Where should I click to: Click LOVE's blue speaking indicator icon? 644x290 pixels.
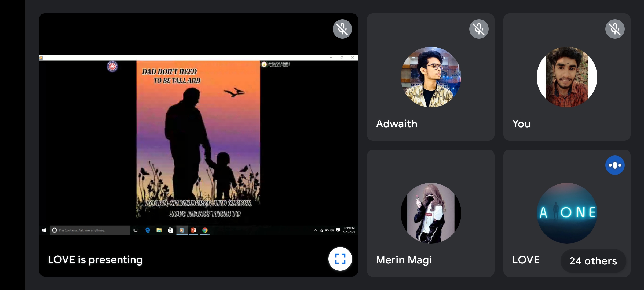[615, 165]
